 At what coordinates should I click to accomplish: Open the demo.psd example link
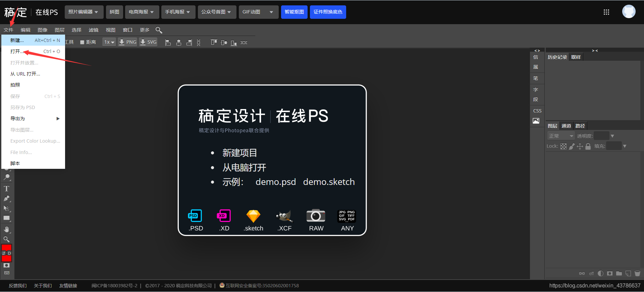pyautogui.click(x=276, y=182)
